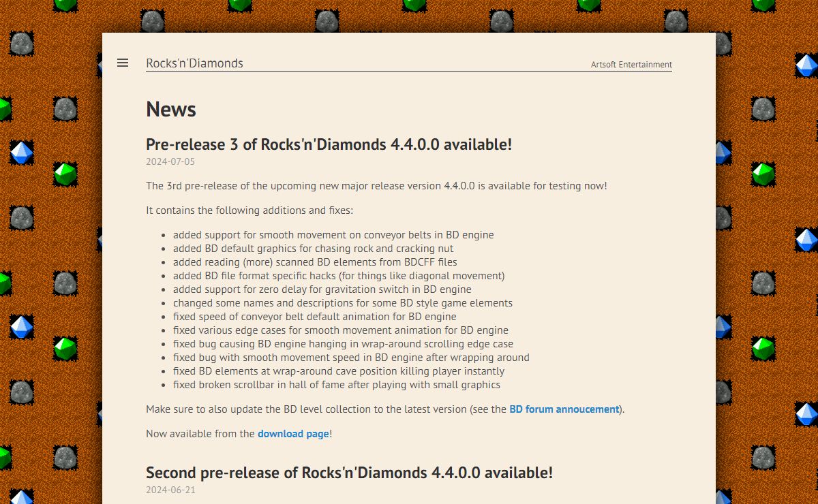Click the Second pre-release news headline
The height and width of the screenshot is (504, 818).
click(349, 473)
